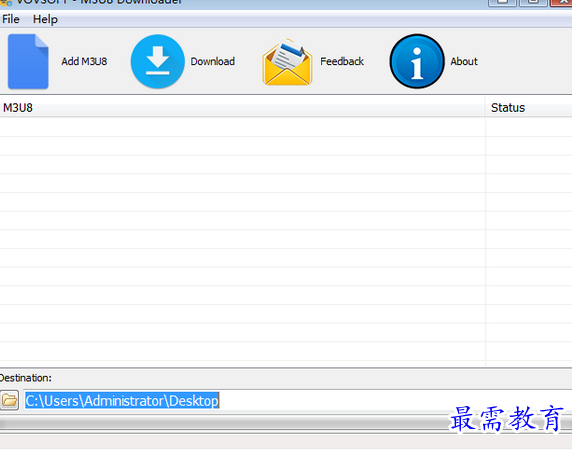The width and height of the screenshot is (572, 450).
Task: Open the Feedback envelope icon
Action: click(287, 62)
